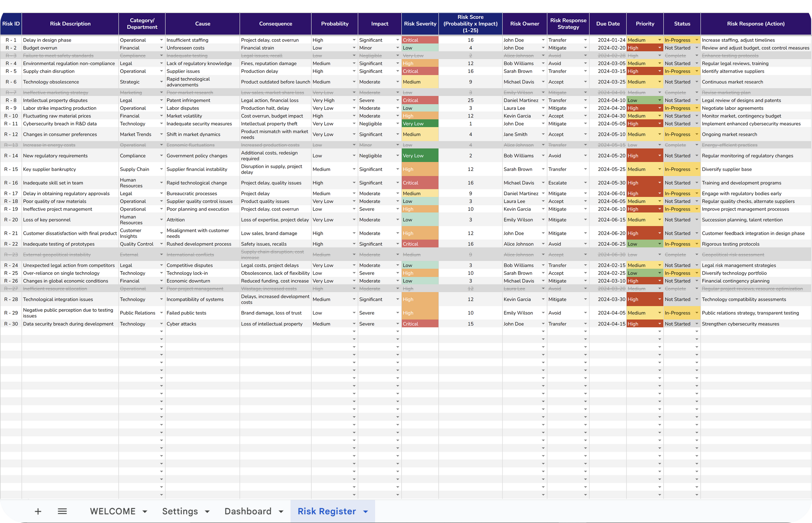This screenshot has width=812, height=523.
Task: Open R-1 Priority Medium dropdown arrow
Action: 660,40
